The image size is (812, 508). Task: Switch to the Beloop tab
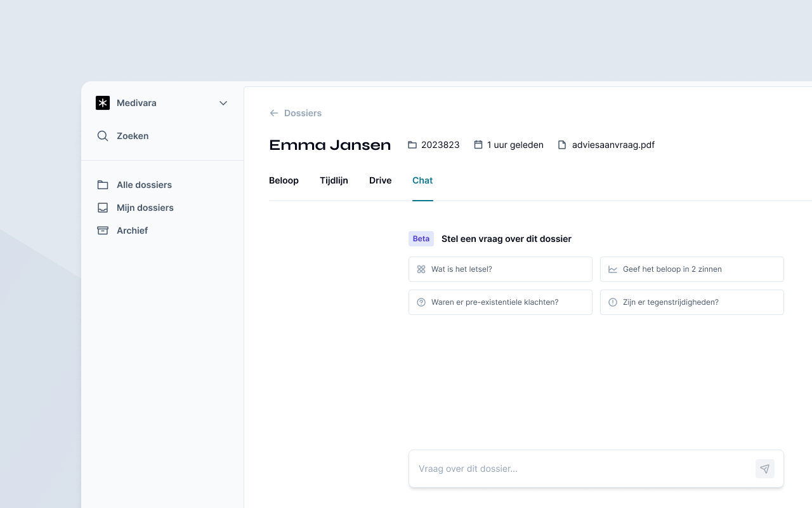point(284,180)
